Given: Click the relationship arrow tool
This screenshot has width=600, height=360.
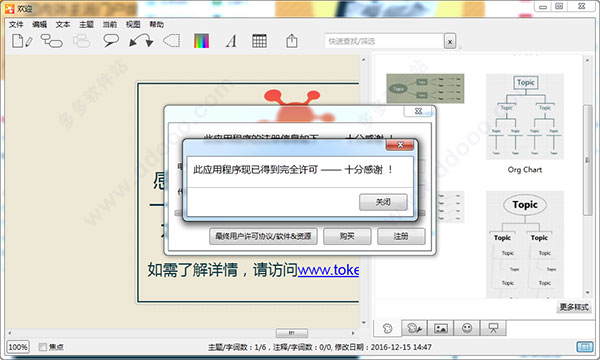Looking at the screenshot, I should (x=141, y=41).
